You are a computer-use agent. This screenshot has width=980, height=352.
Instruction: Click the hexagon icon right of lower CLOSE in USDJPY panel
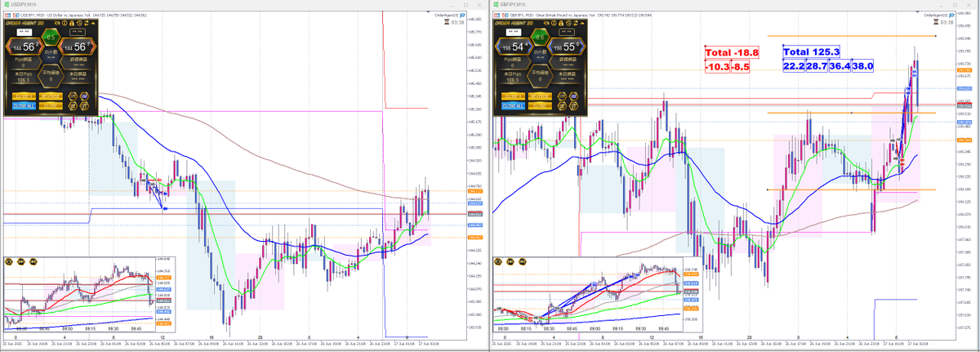[73, 105]
